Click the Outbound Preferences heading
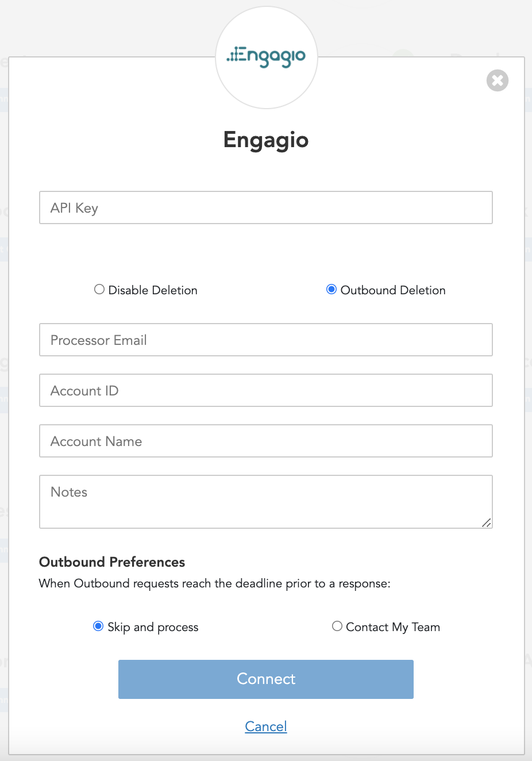 point(112,562)
